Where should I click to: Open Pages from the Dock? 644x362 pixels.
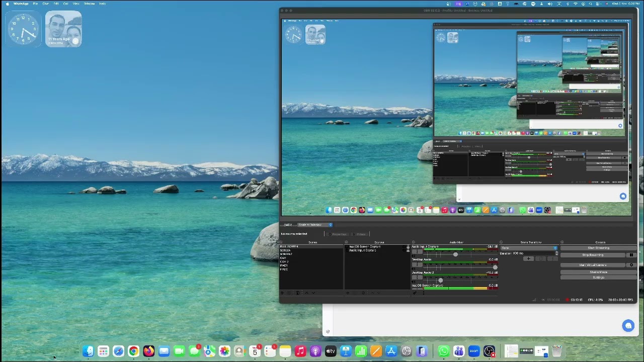click(x=376, y=351)
